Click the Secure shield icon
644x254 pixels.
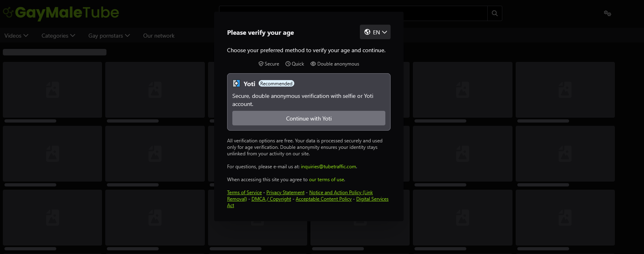click(261, 64)
